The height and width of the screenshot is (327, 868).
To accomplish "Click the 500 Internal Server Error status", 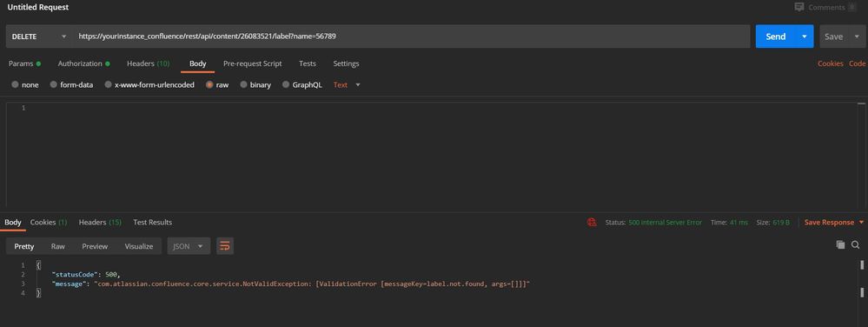I will [x=666, y=223].
